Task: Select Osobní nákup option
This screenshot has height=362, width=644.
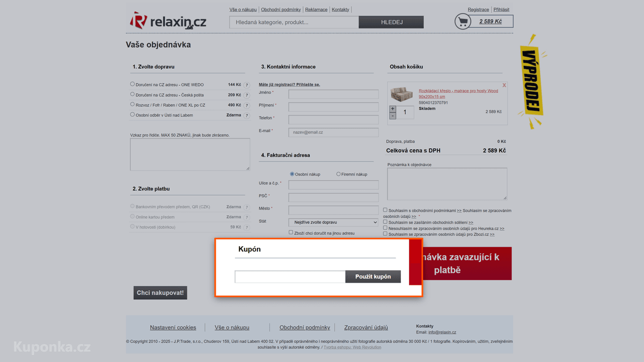Action: tap(292, 174)
